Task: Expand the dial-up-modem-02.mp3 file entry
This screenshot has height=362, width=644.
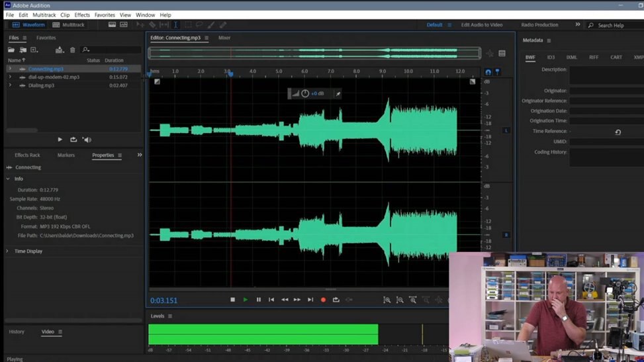Action: [10, 77]
